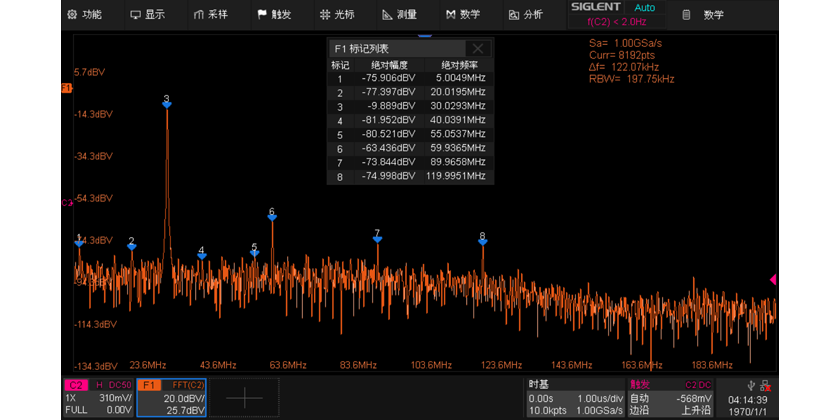Open the 分析 (Analysis) menu

(x=525, y=15)
